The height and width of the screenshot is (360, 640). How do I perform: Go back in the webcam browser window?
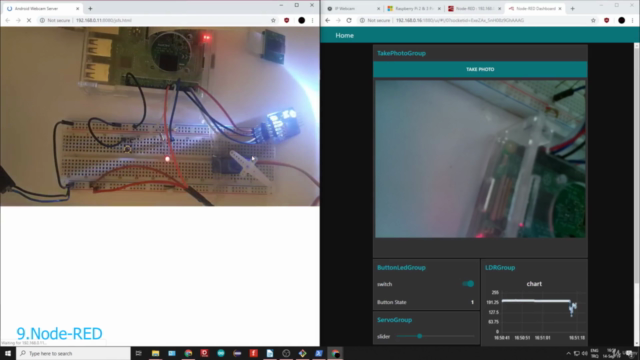pyautogui.click(x=8, y=20)
